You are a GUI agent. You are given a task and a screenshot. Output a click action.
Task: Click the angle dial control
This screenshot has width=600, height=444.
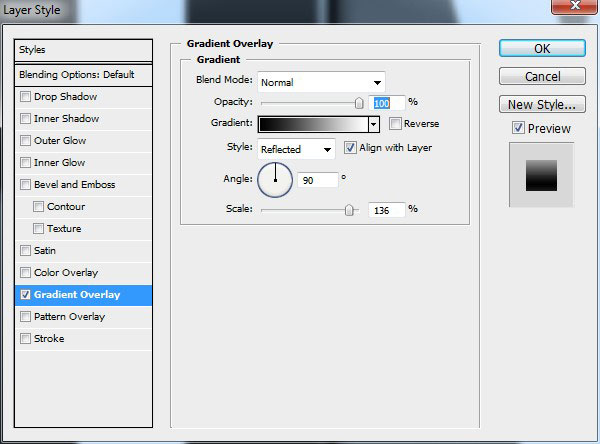coord(275,180)
